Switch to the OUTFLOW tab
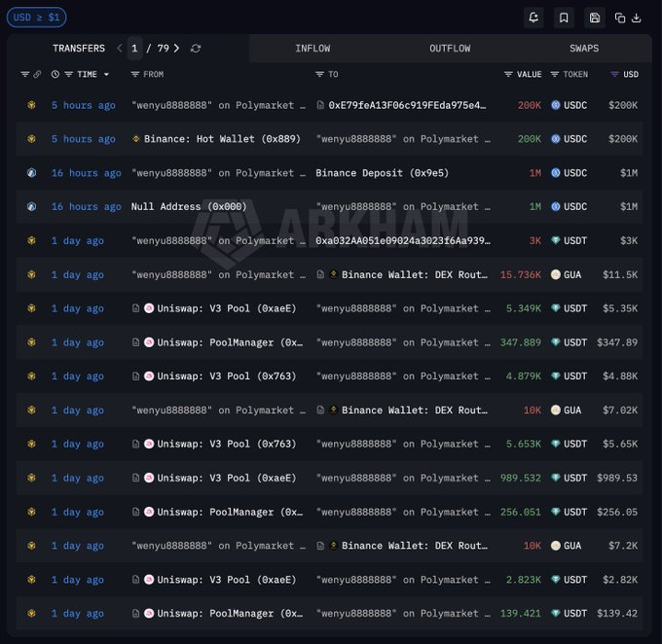 [450, 49]
